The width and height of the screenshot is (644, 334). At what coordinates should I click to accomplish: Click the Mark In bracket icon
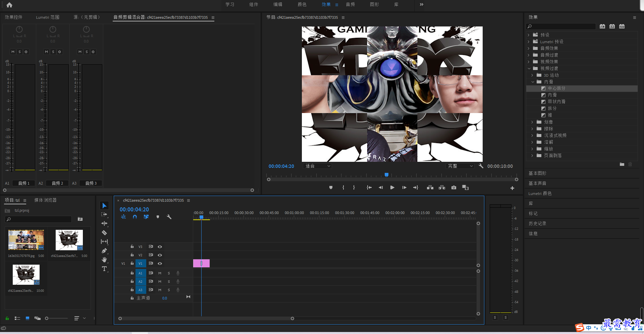pyautogui.click(x=343, y=188)
